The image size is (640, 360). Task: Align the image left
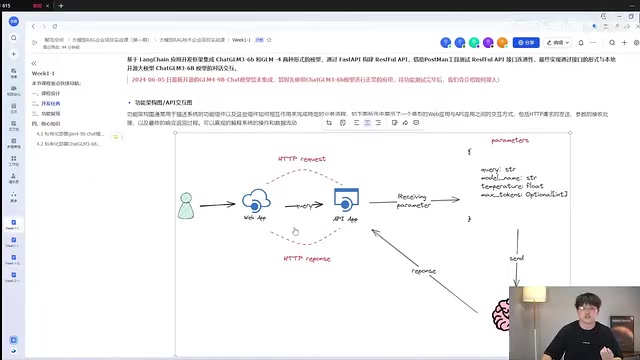pyautogui.click(x=356, y=122)
